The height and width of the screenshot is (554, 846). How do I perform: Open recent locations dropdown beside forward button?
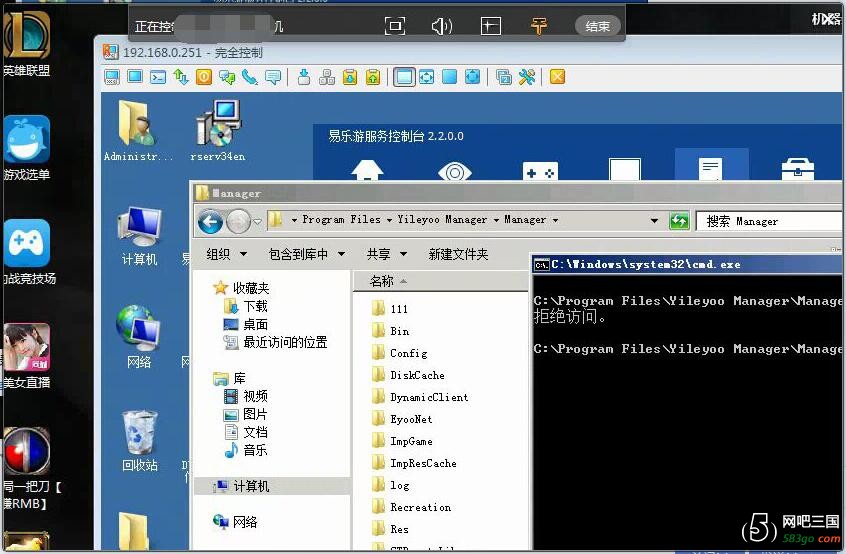257,221
